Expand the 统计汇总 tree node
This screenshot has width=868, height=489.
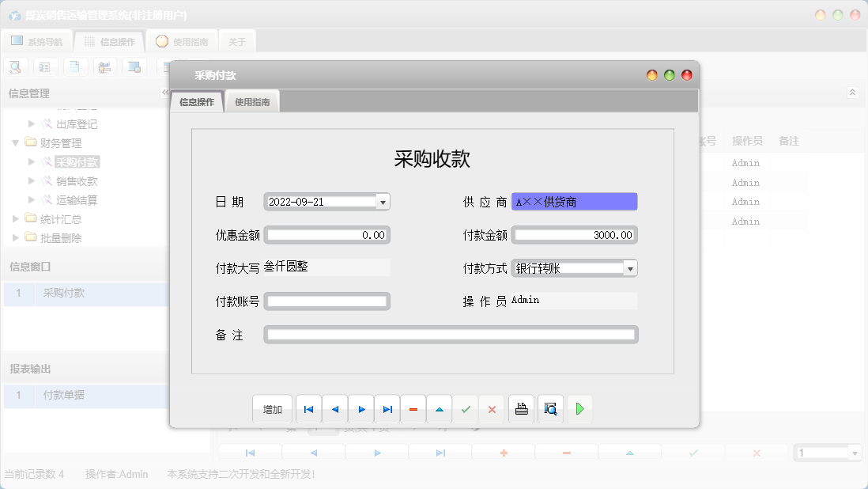coord(13,219)
